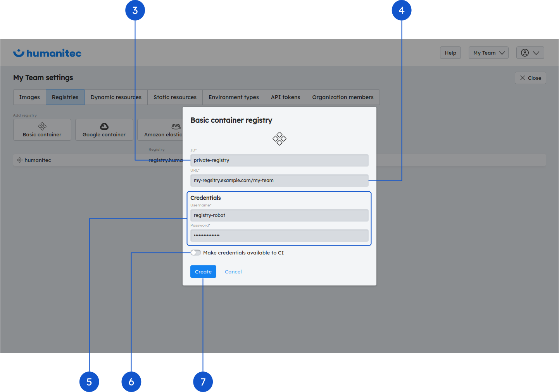Click the Password input field
The image size is (559, 392).
(x=279, y=236)
